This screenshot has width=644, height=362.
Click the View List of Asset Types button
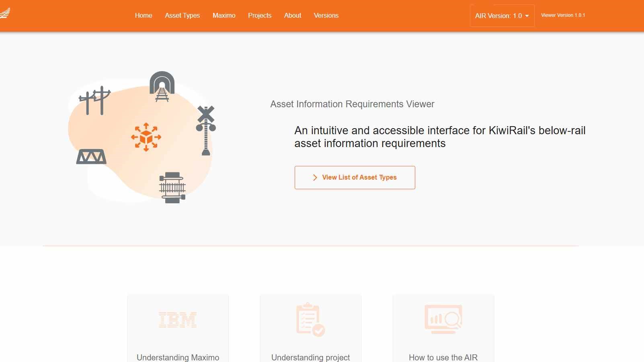coord(355,178)
